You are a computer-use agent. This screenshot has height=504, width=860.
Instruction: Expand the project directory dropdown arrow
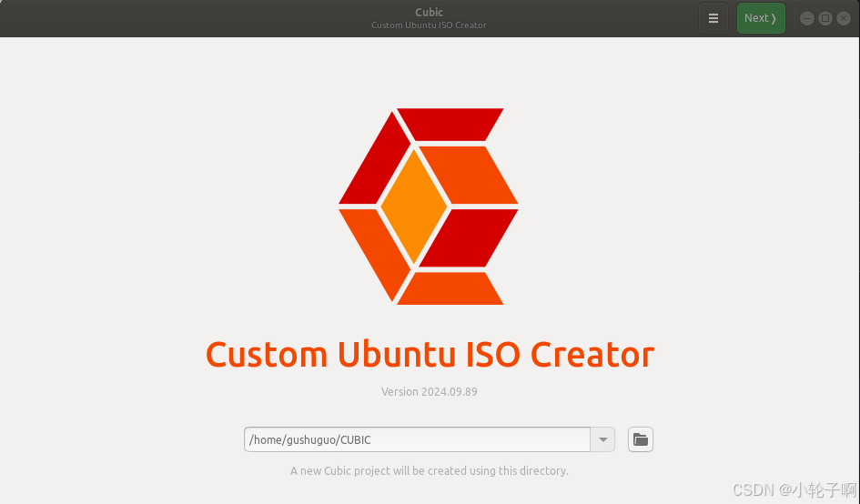click(602, 439)
